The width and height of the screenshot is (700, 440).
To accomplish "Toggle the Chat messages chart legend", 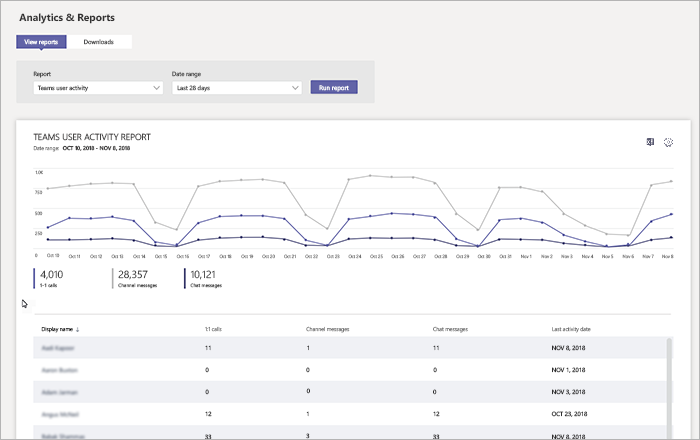I will click(205, 277).
